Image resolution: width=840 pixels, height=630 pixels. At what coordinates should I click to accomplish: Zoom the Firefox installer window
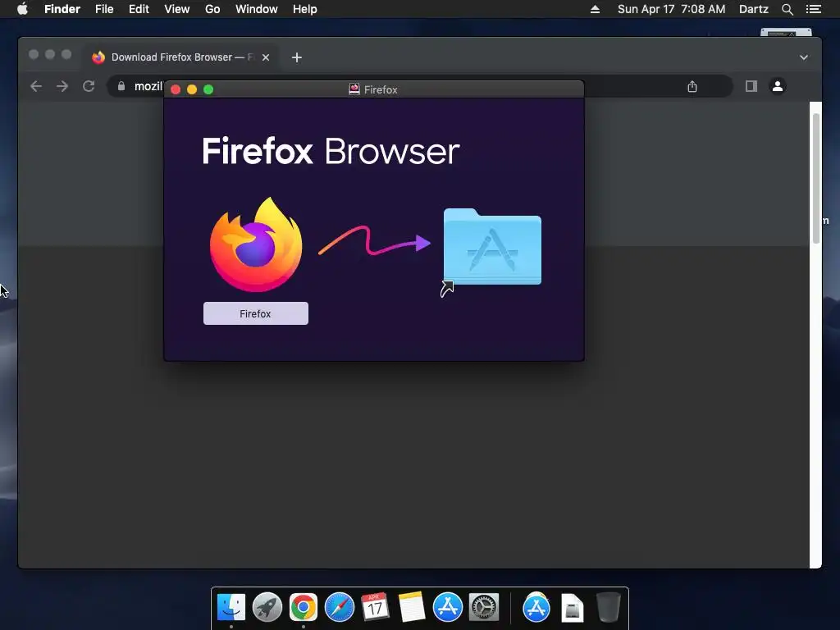click(x=208, y=89)
